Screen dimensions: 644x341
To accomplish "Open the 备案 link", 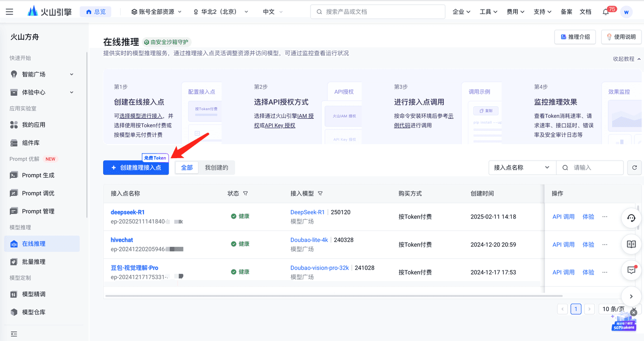I will [567, 12].
